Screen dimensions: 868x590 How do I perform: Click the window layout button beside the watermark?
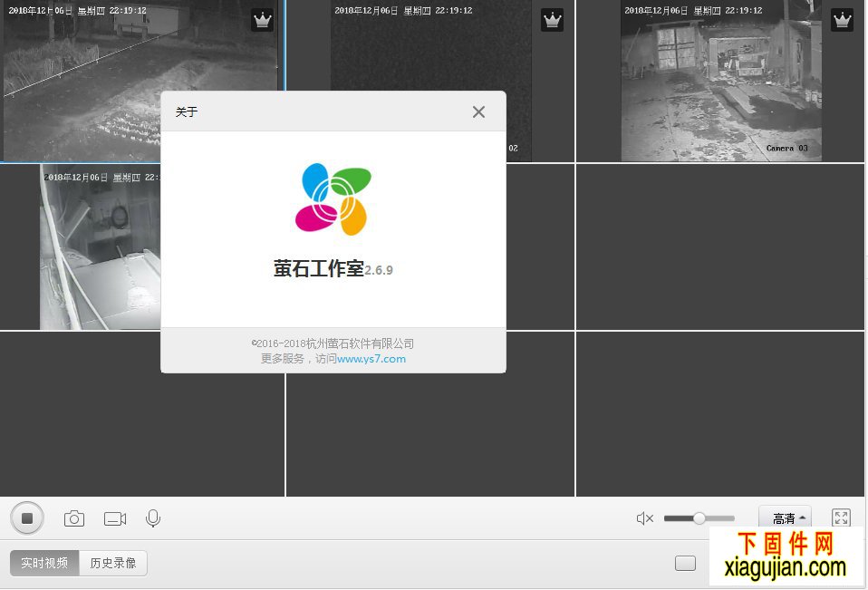point(685,564)
